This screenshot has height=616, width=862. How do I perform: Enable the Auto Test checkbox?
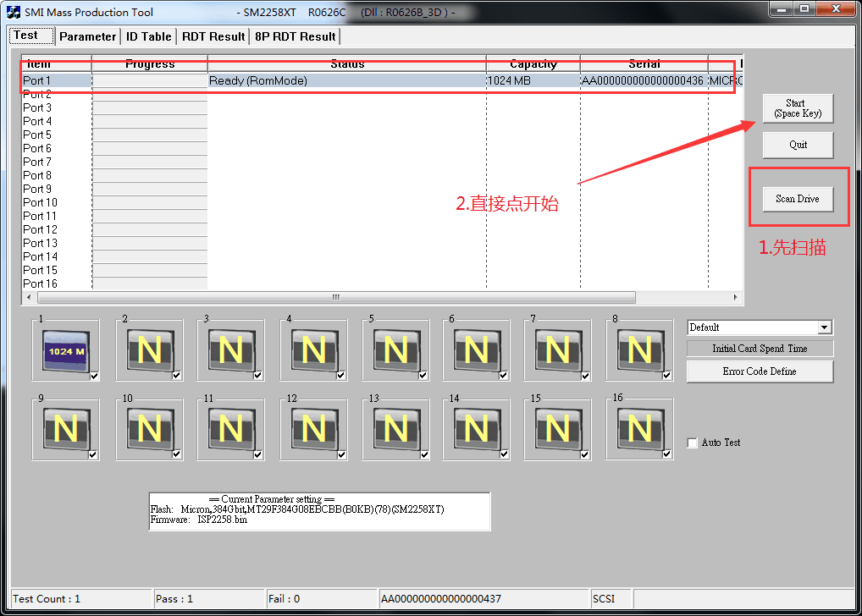(x=693, y=443)
